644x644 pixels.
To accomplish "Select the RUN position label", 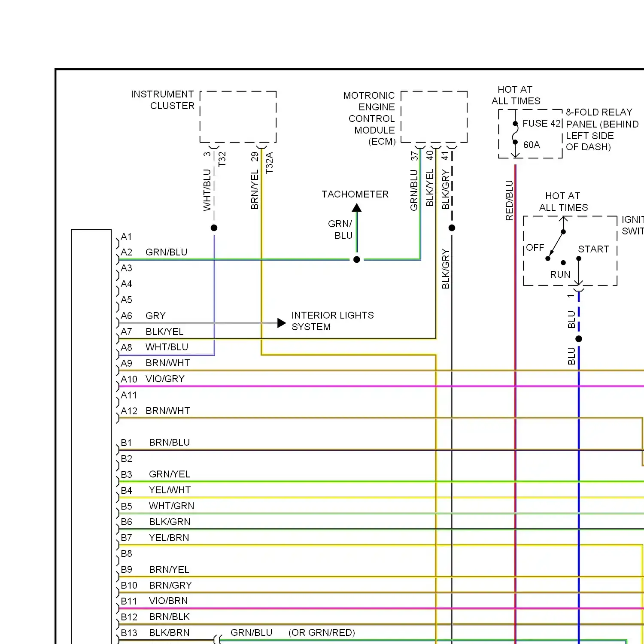I will [560, 275].
